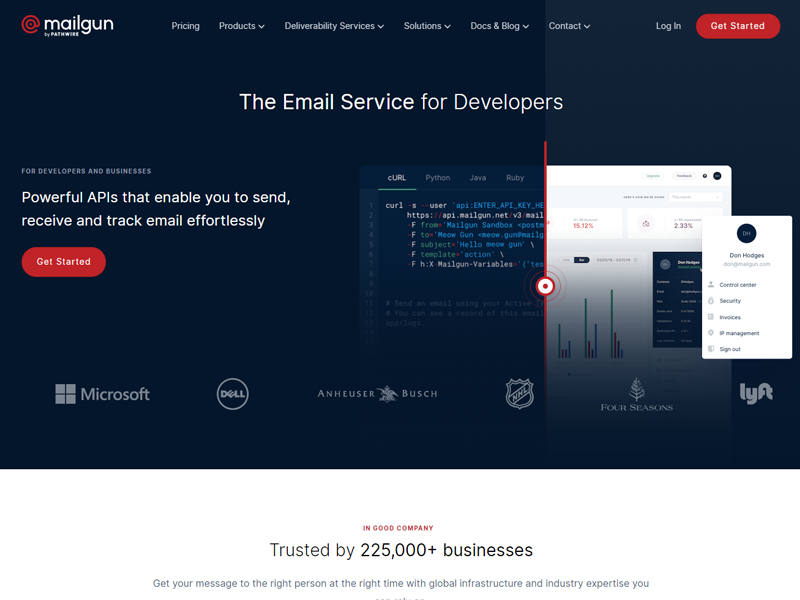
Task: Click the small DH avatar in dashboard header
Action: 717,176
